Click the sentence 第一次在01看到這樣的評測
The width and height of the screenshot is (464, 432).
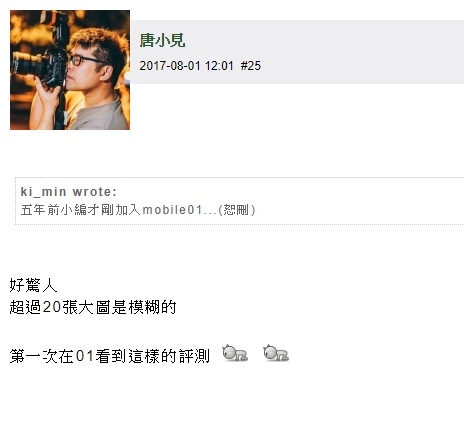[109, 356]
